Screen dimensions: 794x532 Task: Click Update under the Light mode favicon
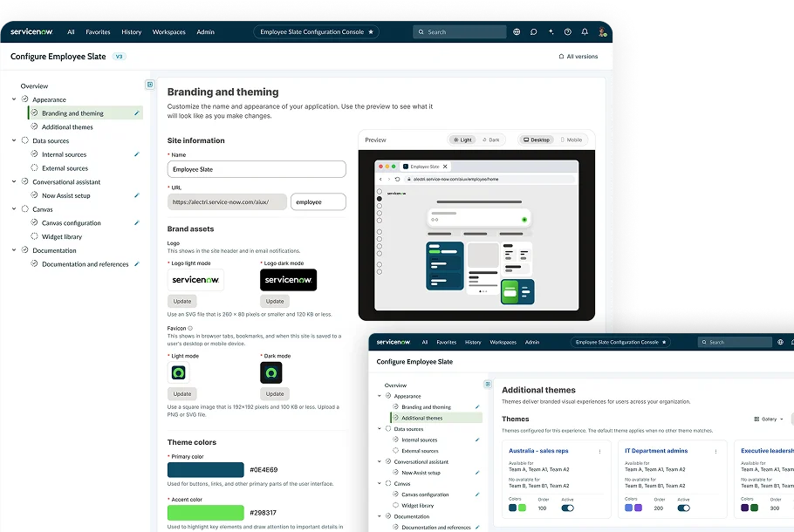182,394
